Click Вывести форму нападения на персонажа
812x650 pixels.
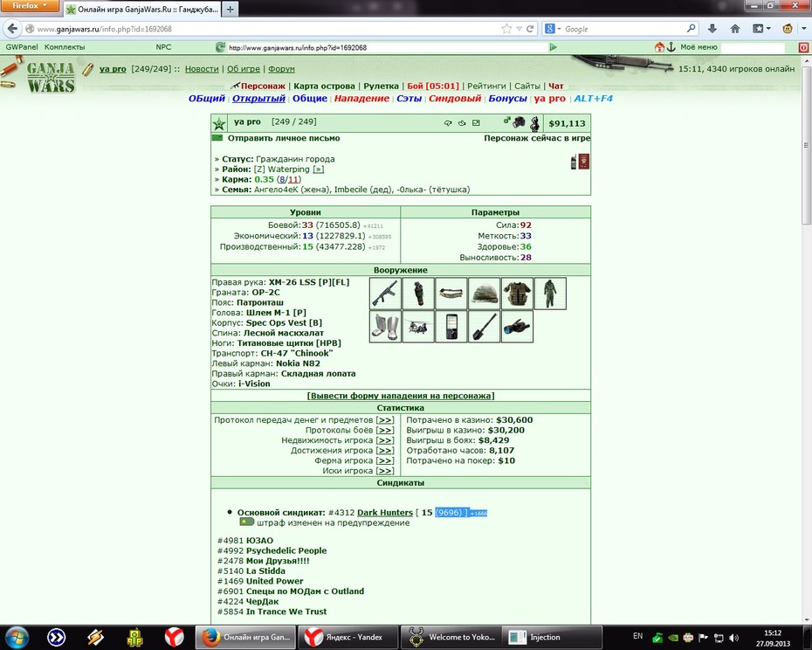tap(401, 396)
